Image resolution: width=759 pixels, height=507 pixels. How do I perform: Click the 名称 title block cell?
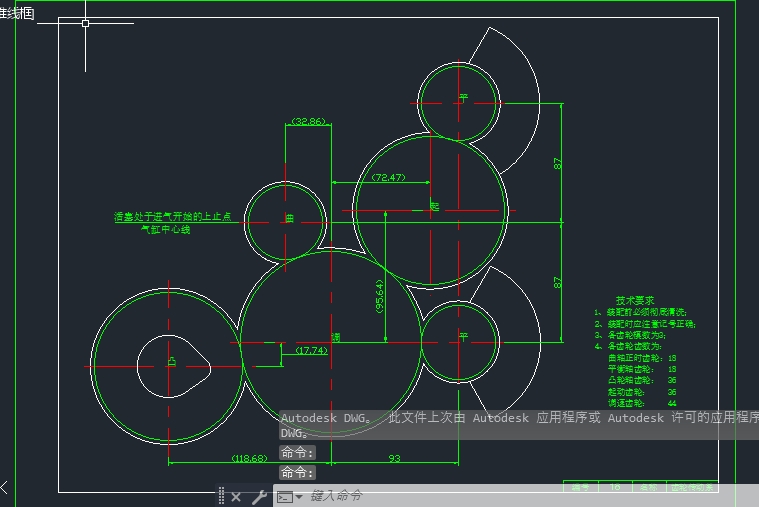click(x=649, y=487)
